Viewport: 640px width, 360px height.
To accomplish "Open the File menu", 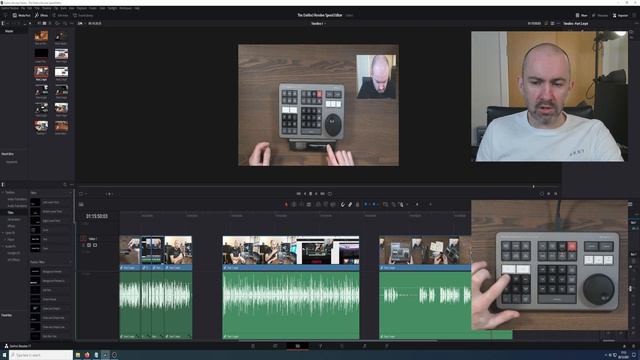I will click(x=23, y=8).
